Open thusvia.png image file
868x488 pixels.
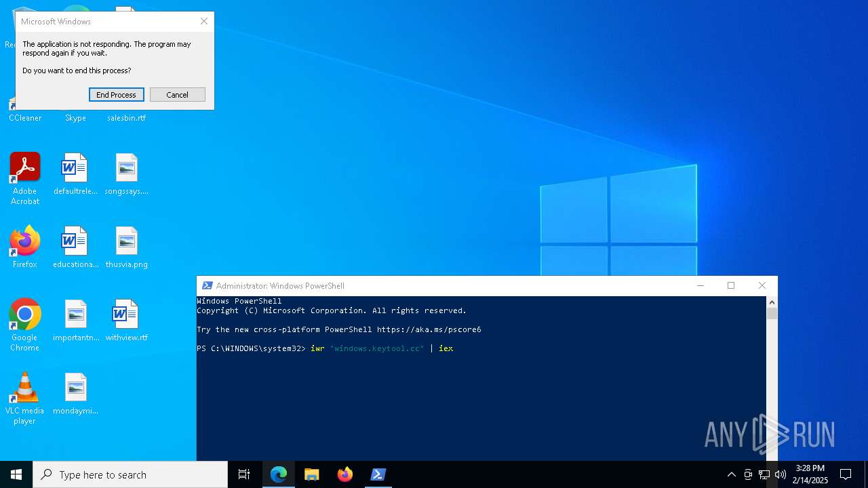(x=126, y=247)
